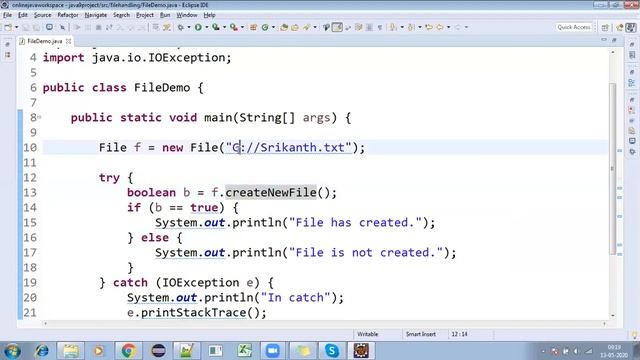
Task: Click the Open Task icon
Action: pos(295,27)
